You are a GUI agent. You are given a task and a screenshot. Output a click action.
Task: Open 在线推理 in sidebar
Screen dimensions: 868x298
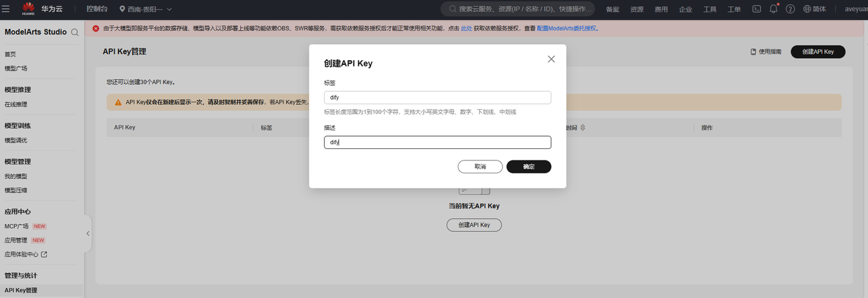tap(16, 104)
